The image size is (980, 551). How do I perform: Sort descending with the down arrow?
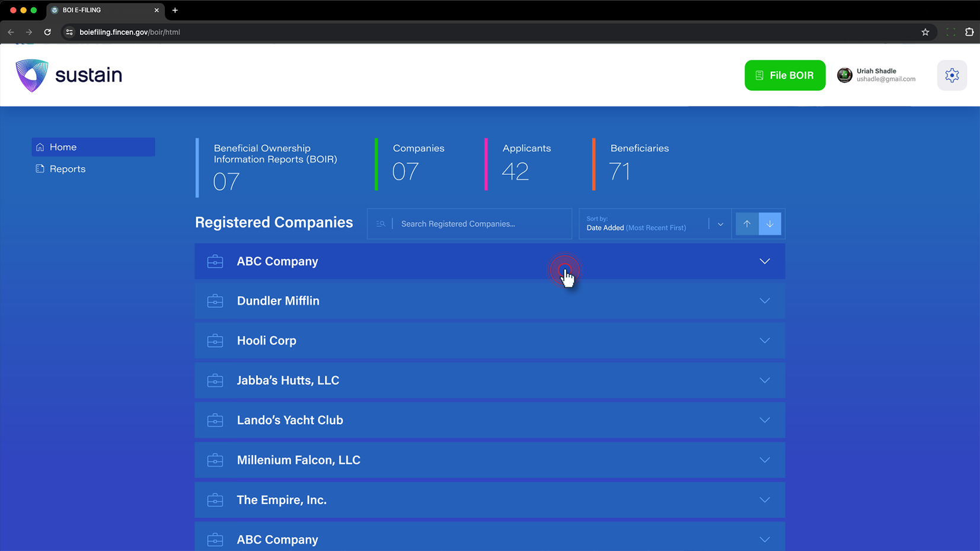pos(770,224)
